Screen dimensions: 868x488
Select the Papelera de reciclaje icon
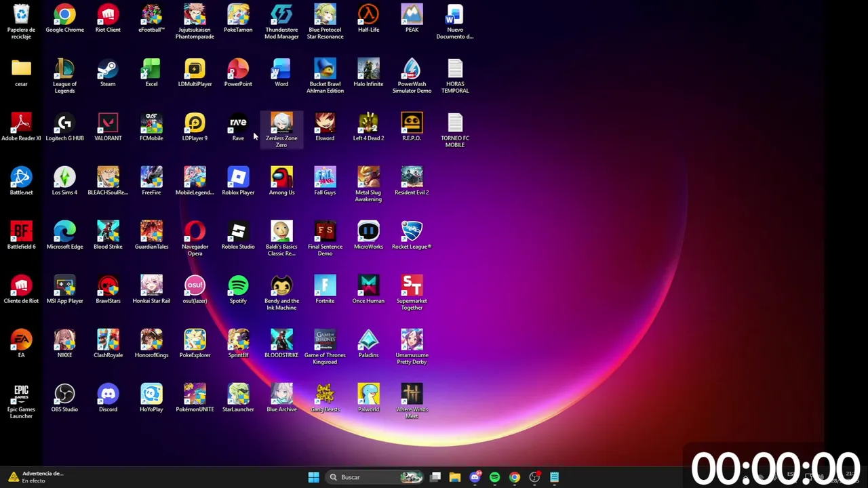pos(21,22)
